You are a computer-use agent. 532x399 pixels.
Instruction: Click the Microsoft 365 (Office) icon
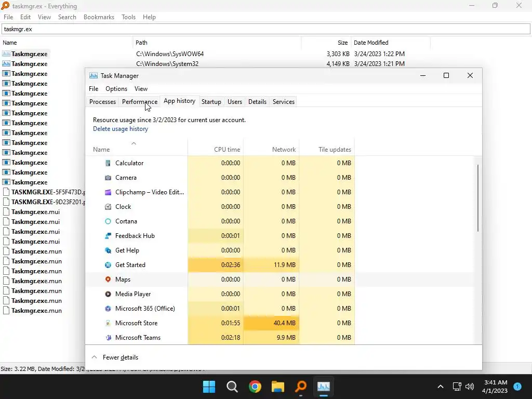(108, 309)
